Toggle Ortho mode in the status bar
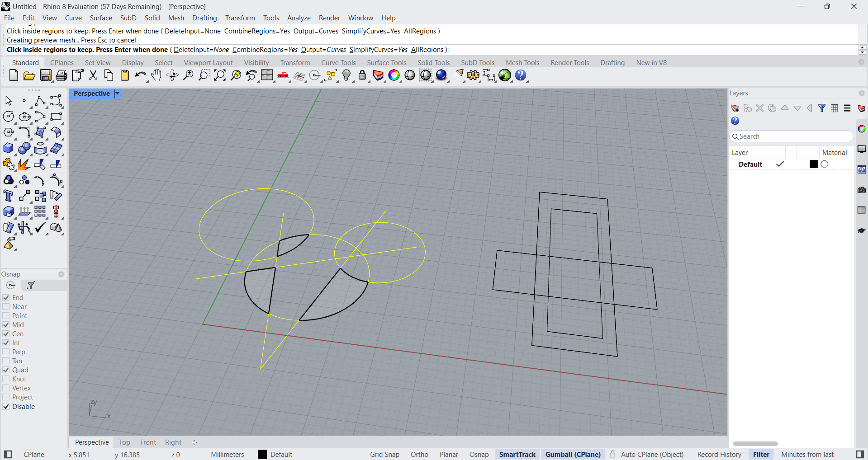868x460 pixels. (x=419, y=454)
